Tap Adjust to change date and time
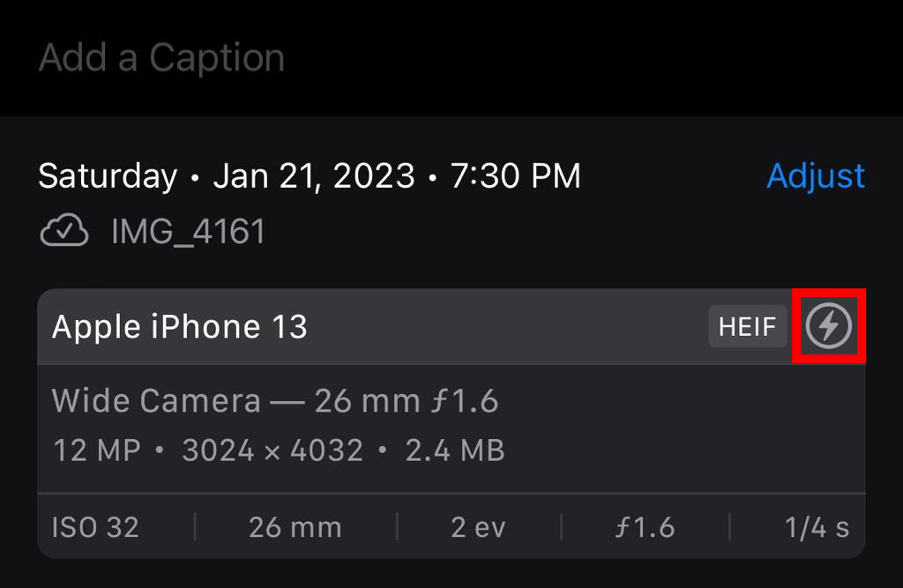Image resolution: width=903 pixels, height=588 pixels. pos(816,175)
